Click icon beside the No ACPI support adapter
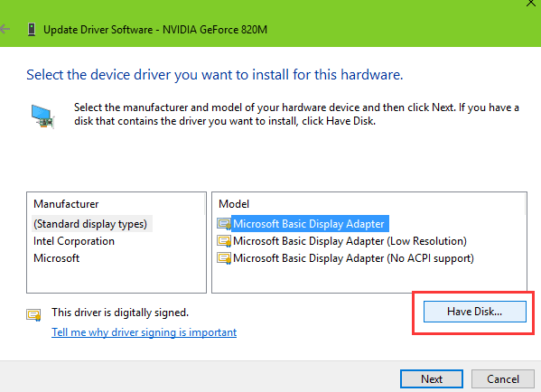This screenshot has height=392, width=541. (x=224, y=258)
